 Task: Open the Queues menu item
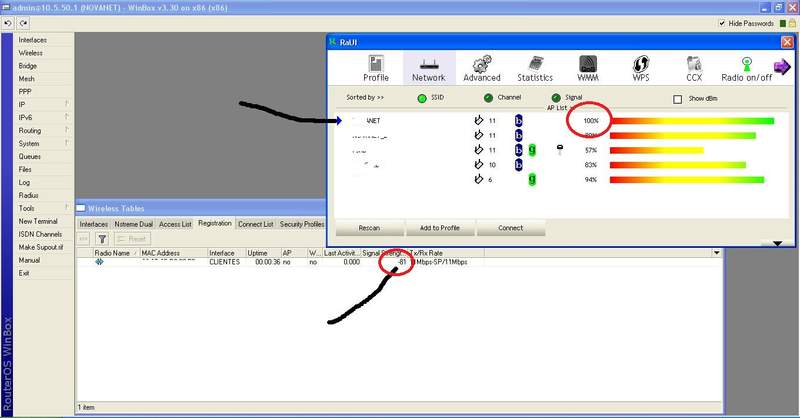(x=43, y=156)
